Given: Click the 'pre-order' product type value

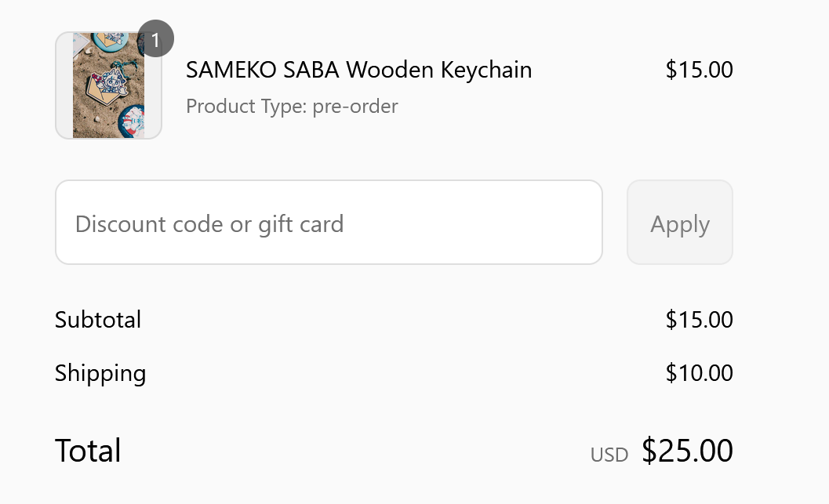Looking at the screenshot, I should click(355, 106).
